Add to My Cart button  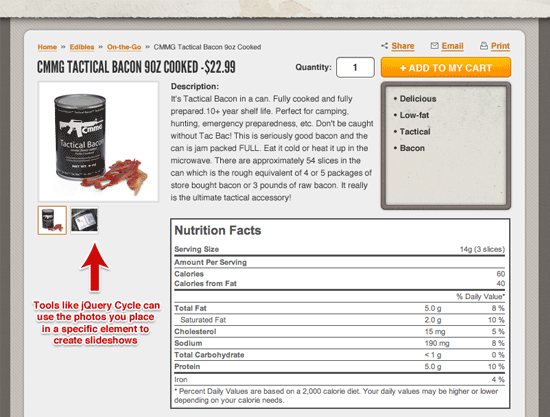point(446,67)
